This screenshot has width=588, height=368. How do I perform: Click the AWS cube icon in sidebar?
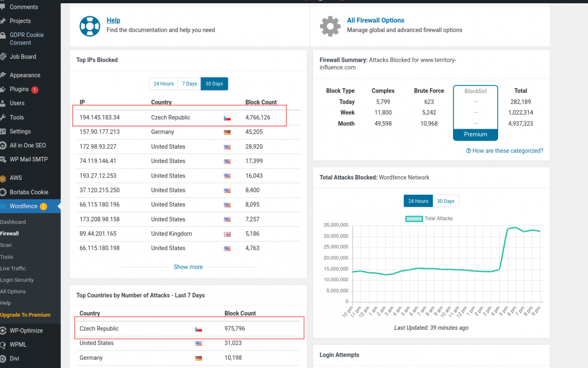tap(3, 178)
